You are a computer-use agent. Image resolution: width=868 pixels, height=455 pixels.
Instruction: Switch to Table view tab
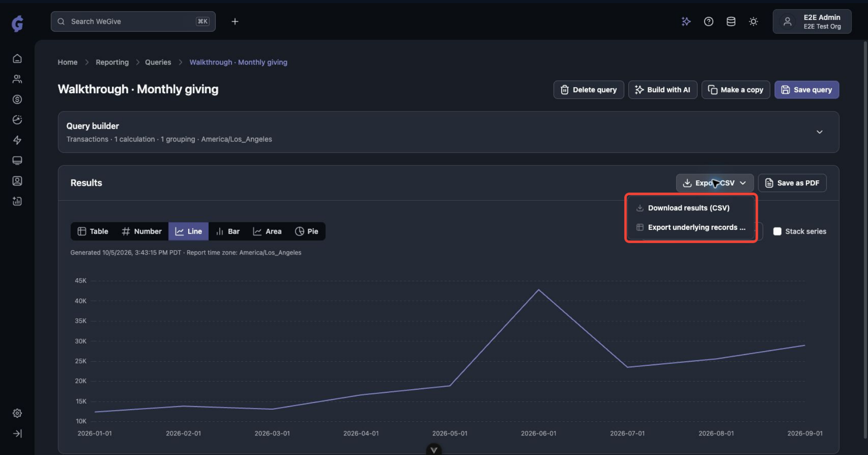(x=93, y=231)
